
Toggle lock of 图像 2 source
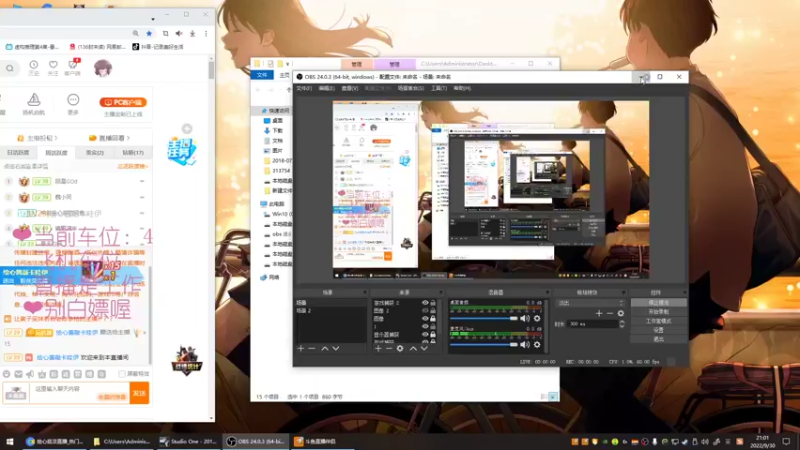click(433, 310)
